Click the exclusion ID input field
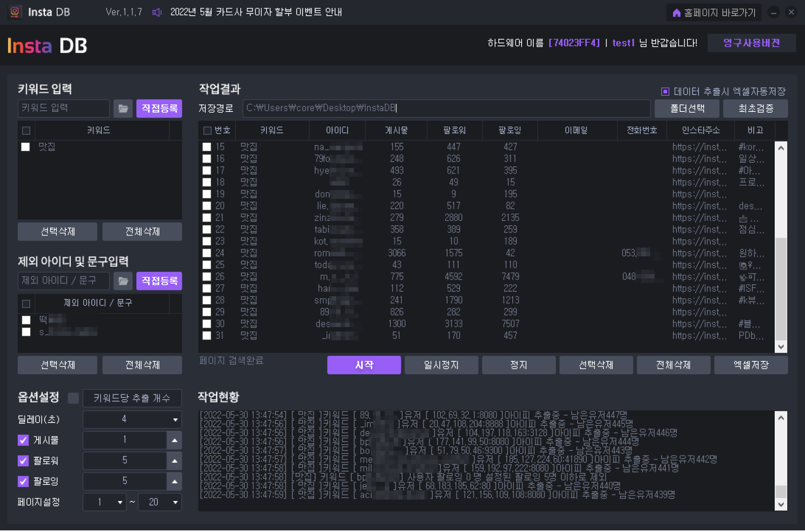Image resolution: width=805 pixels, height=532 pixels. (x=64, y=280)
